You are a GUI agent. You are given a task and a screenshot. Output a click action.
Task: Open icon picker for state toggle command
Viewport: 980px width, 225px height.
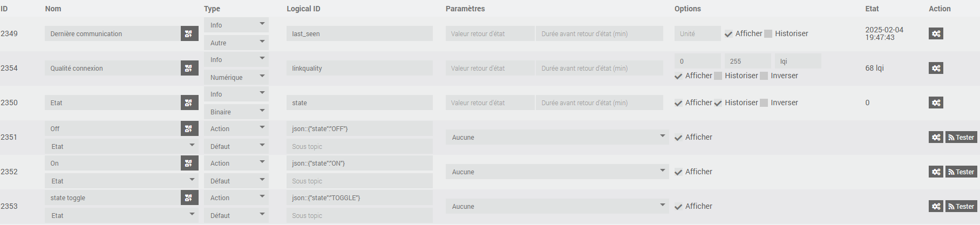(x=189, y=197)
